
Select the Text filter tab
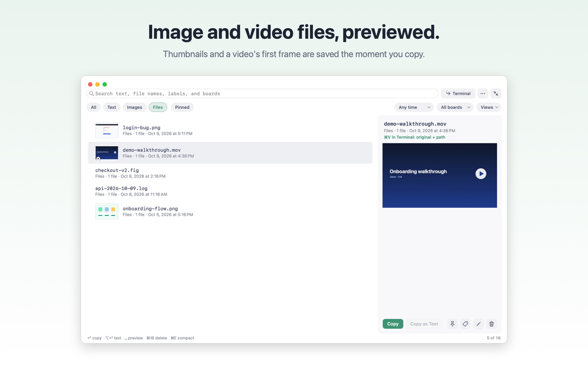pos(111,107)
